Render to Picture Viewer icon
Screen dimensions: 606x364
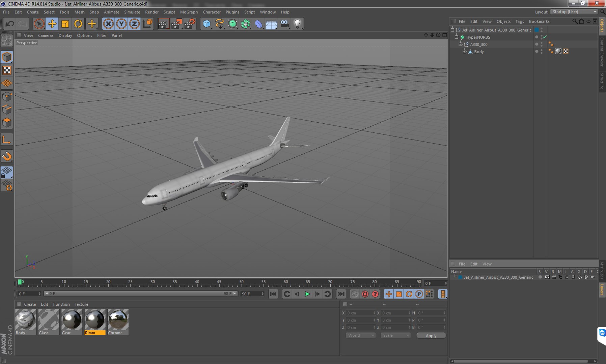point(176,24)
